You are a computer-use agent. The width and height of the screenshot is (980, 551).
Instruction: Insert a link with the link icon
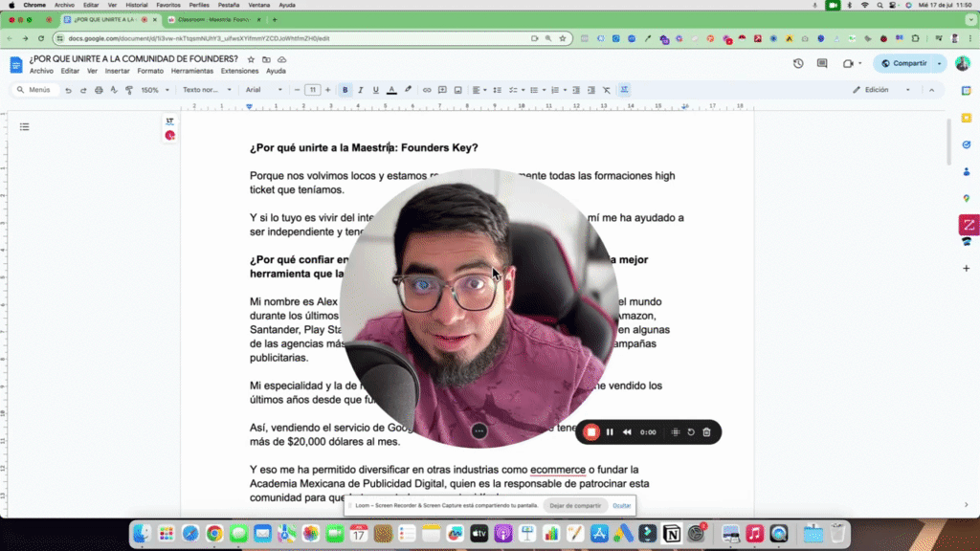click(427, 90)
